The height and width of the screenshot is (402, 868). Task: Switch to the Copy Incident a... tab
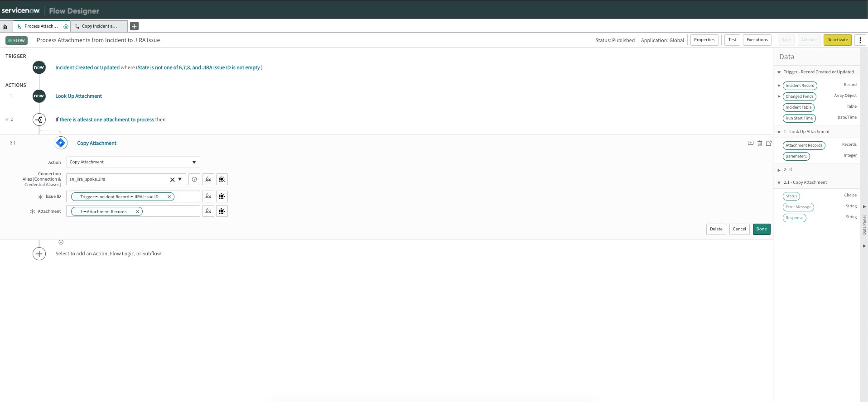pyautogui.click(x=99, y=26)
